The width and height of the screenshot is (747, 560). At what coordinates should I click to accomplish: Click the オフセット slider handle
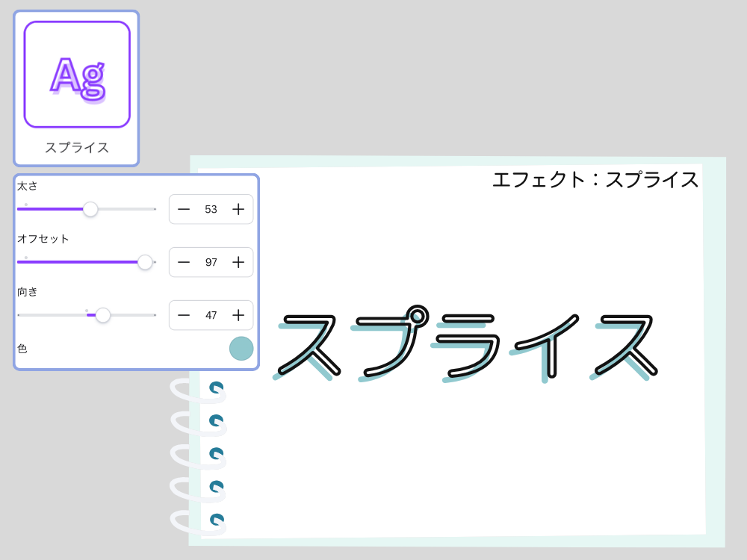[x=145, y=262]
